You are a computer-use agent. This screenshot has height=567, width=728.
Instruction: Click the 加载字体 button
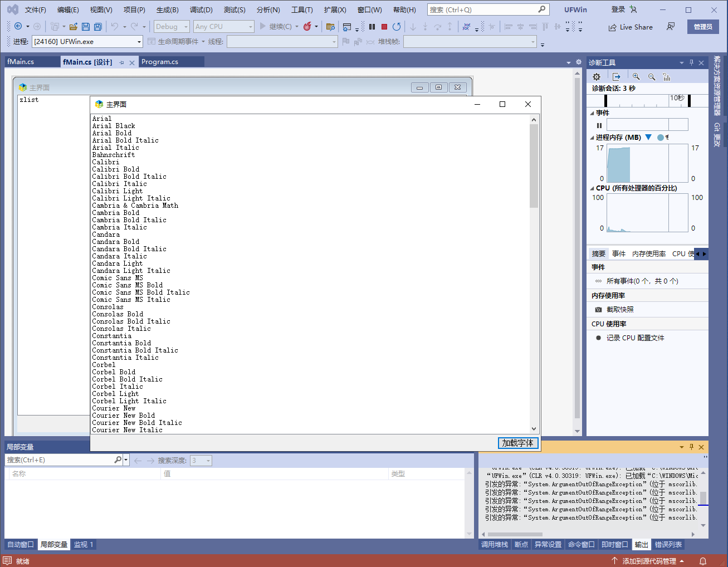click(518, 443)
